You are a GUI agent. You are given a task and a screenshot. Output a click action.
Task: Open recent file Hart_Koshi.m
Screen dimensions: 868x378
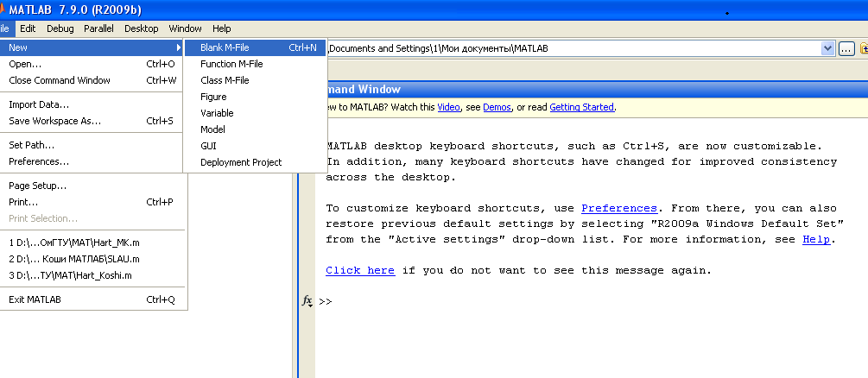click(x=92, y=275)
